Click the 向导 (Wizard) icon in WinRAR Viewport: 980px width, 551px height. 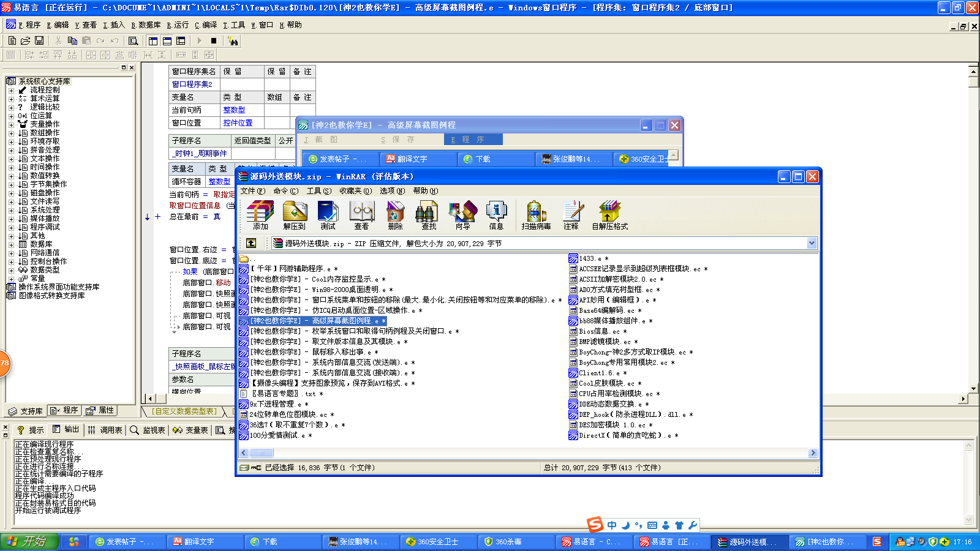coord(463,216)
